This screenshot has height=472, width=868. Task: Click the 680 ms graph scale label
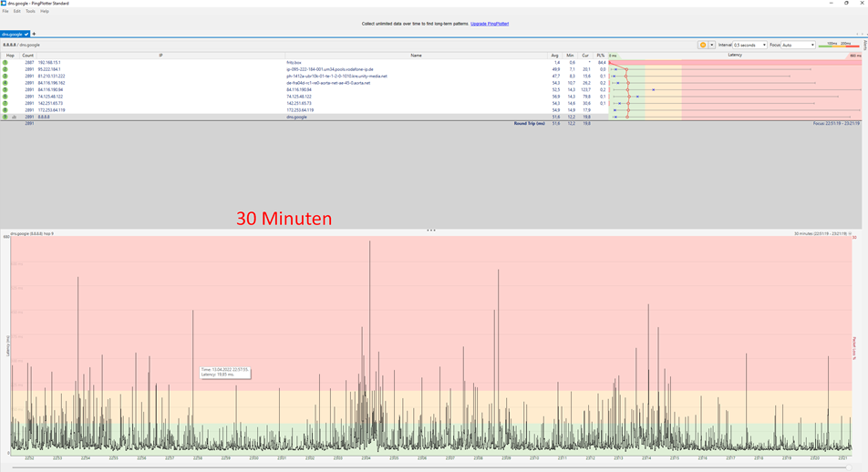click(855, 56)
